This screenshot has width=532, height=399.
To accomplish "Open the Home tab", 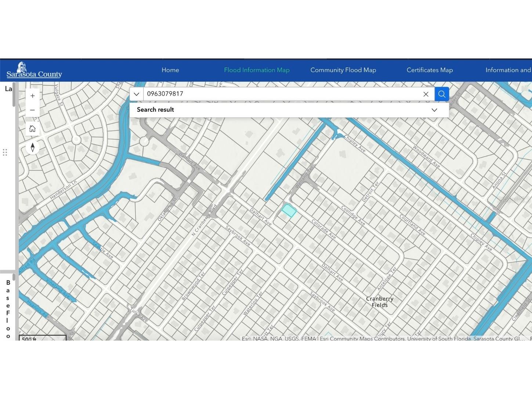I will (x=170, y=70).
